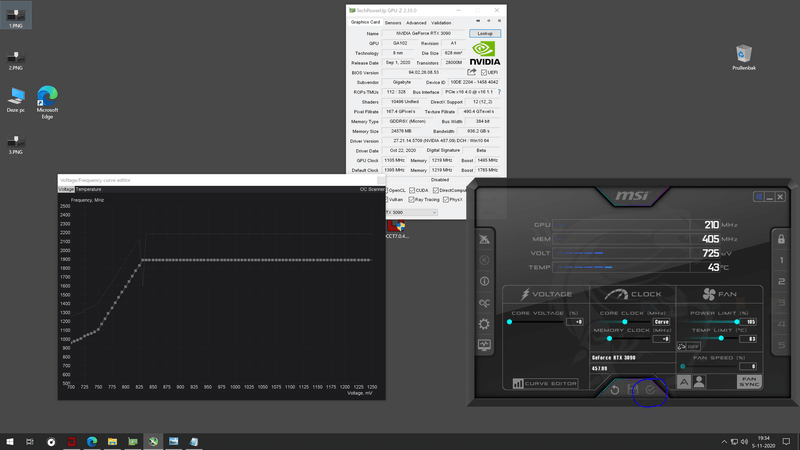Toggle auto fan mode (A) button

tap(684, 382)
